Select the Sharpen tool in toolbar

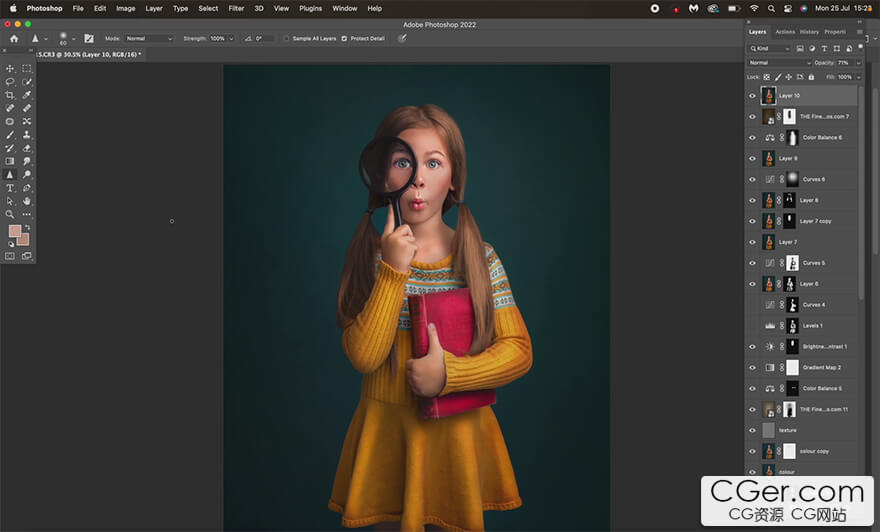(x=10, y=175)
